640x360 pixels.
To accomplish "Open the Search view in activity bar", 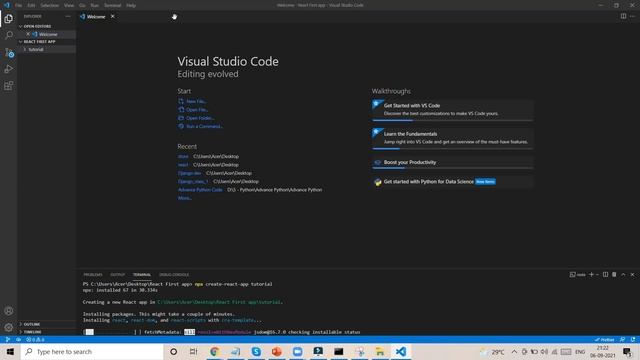I will 9,36.
